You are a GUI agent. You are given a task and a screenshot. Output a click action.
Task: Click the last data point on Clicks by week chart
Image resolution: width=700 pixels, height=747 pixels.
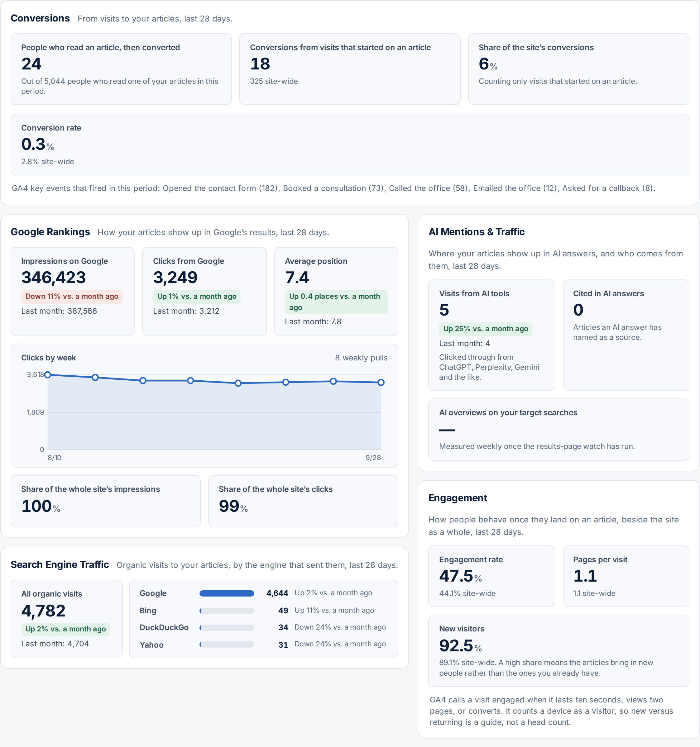[x=381, y=382]
